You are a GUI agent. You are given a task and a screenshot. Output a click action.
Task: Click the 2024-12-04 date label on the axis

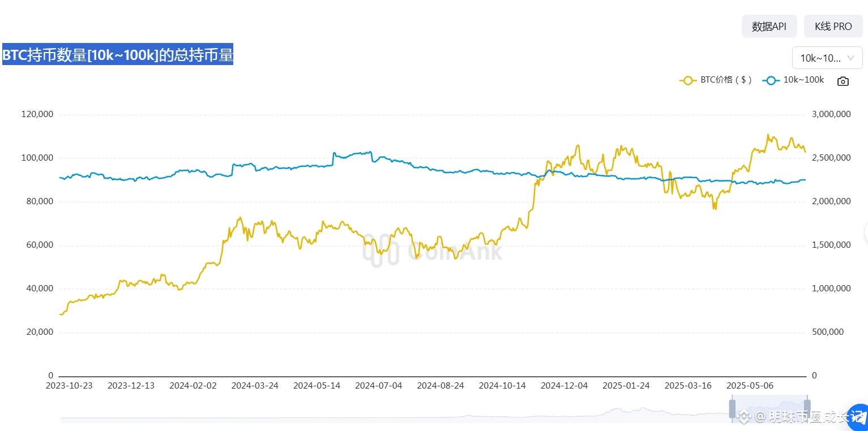pos(564,386)
